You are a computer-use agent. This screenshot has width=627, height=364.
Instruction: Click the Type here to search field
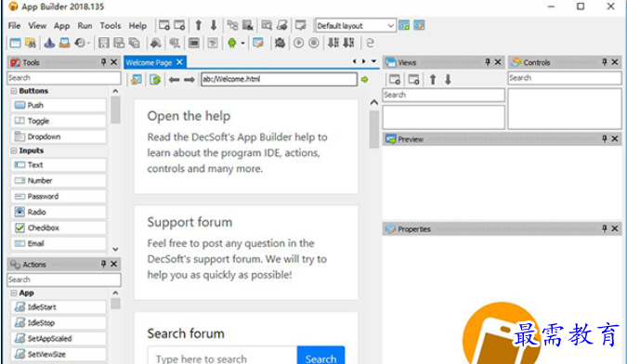222,356
